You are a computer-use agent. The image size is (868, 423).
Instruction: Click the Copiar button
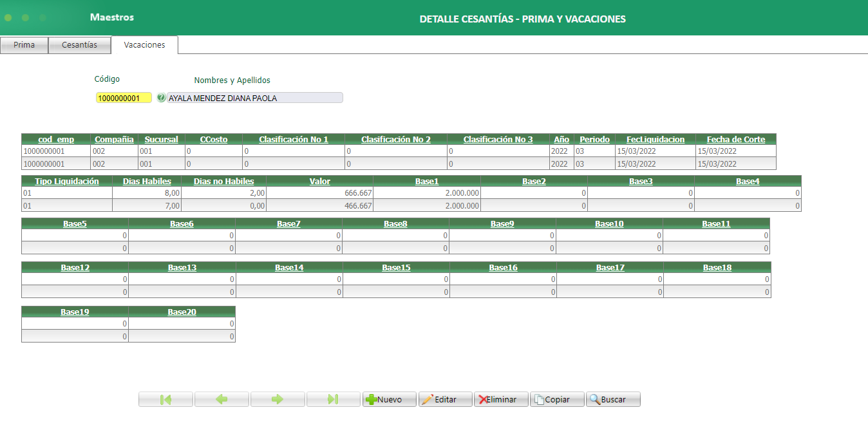tap(558, 399)
